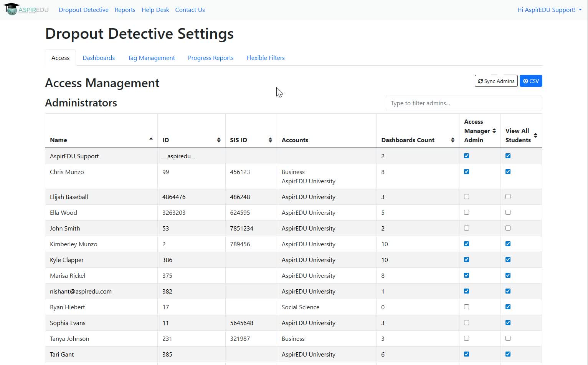The width and height of the screenshot is (588, 365).
Task: Go to Help Desk page
Action: [x=155, y=10]
